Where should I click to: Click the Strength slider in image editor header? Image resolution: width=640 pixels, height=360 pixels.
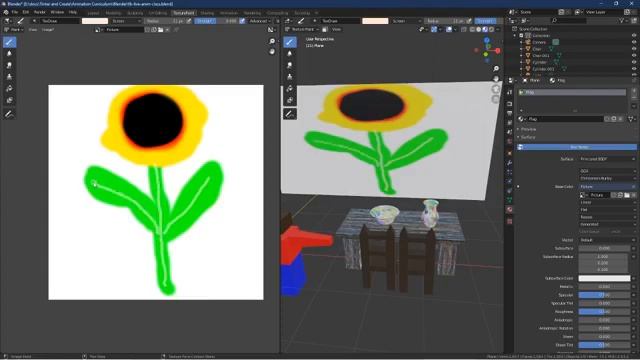[217, 21]
